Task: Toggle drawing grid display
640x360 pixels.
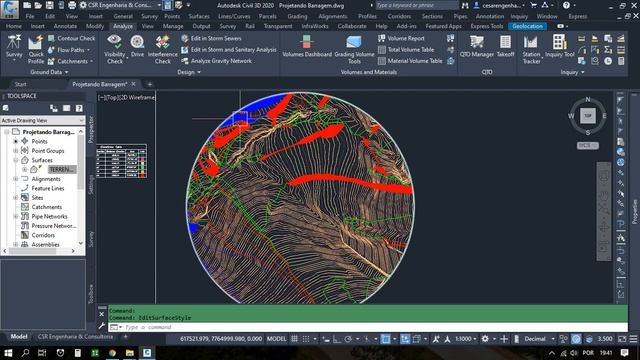Action: click(294, 339)
